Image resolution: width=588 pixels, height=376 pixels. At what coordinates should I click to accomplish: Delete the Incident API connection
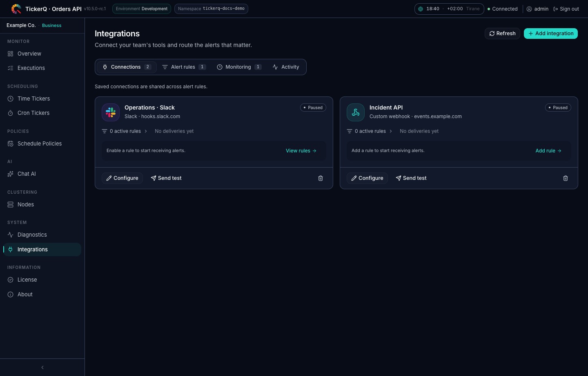pos(566,178)
